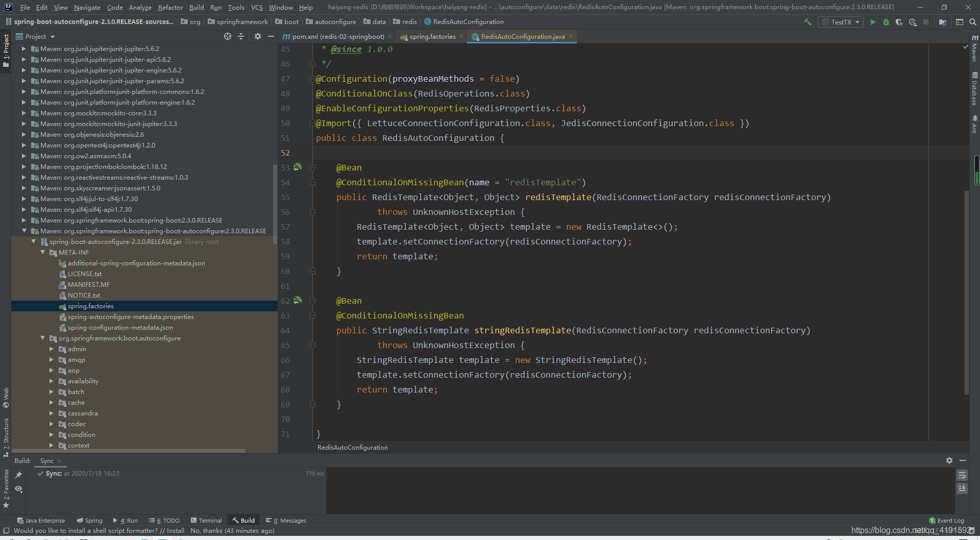Toggle the eye icon in Build panel
The width and height of the screenshot is (980, 540).
[19, 489]
